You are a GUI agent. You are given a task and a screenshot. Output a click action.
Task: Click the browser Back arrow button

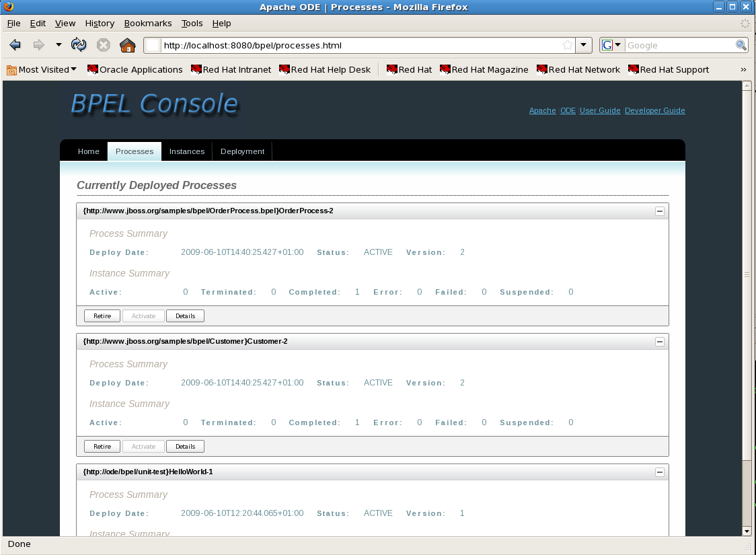click(15, 45)
